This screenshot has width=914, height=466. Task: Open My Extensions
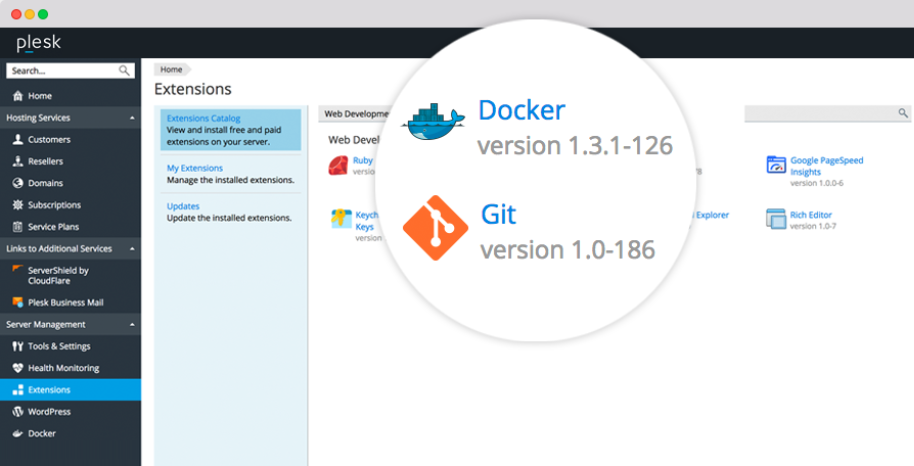point(195,168)
